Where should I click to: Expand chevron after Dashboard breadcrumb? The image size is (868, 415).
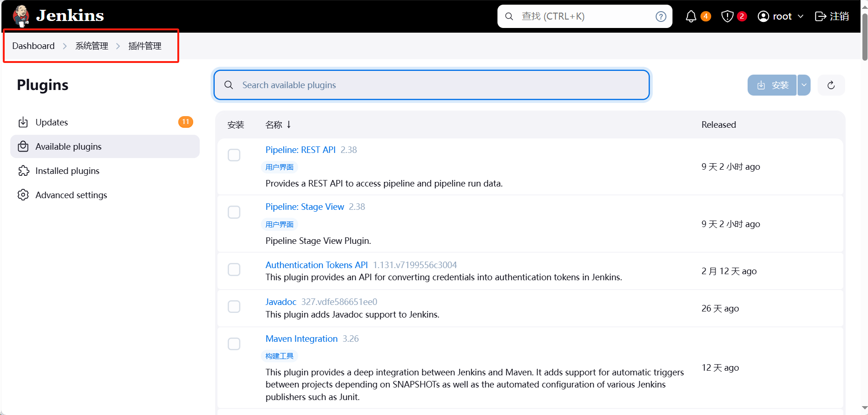[x=65, y=46]
